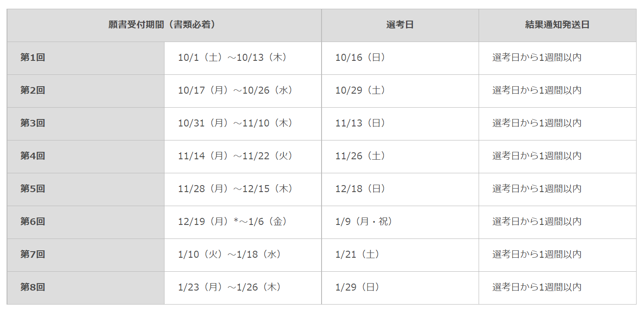
Task: Select the 1/23(月)~1/26(木) period cell
Action: [x=243, y=288]
